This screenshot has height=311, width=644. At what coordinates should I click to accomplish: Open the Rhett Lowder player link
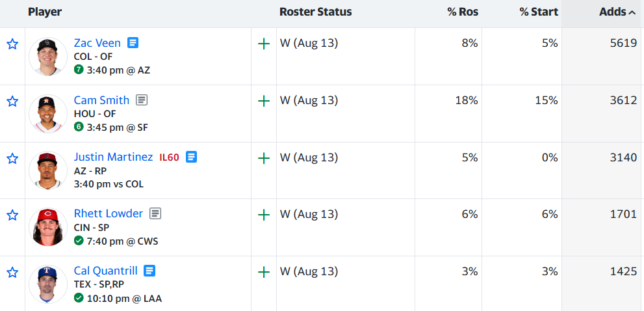[109, 213]
